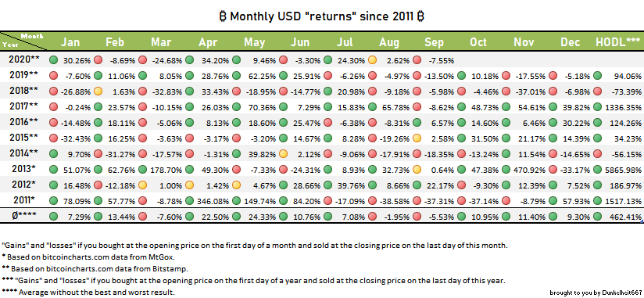The width and height of the screenshot is (644, 298).
Task: Select the Jan column header
Action: tap(70, 42)
